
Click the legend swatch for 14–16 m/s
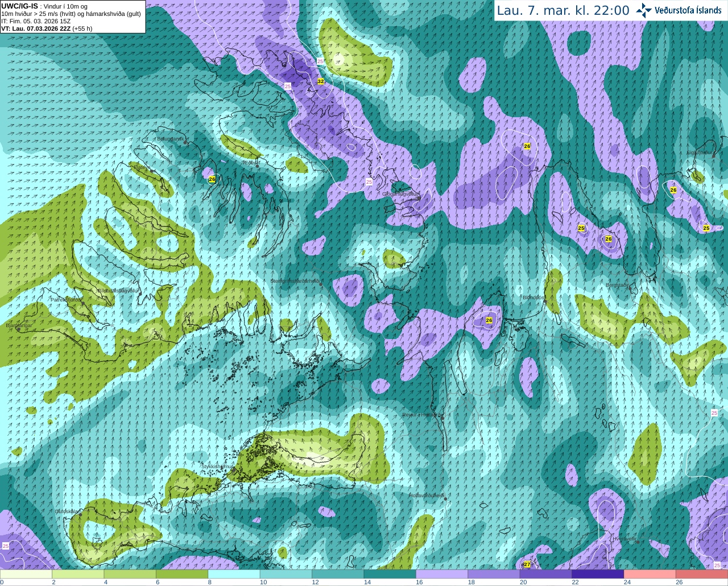tap(390, 574)
